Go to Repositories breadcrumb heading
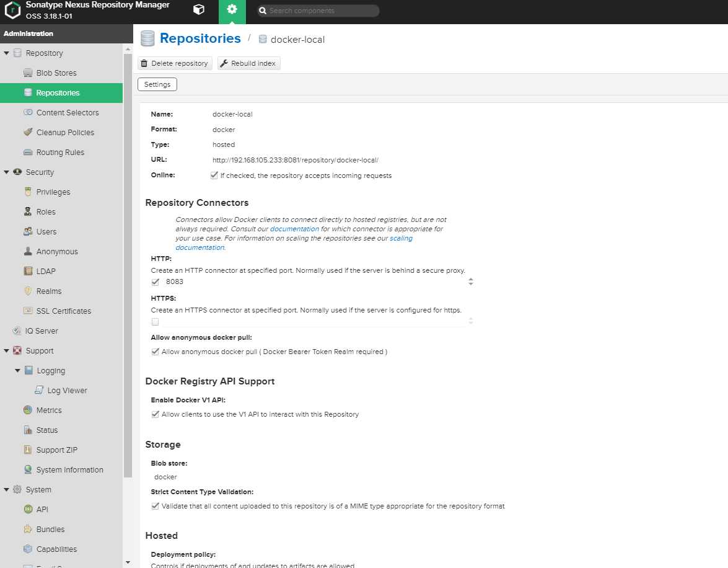728x568 pixels. pyautogui.click(x=200, y=38)
